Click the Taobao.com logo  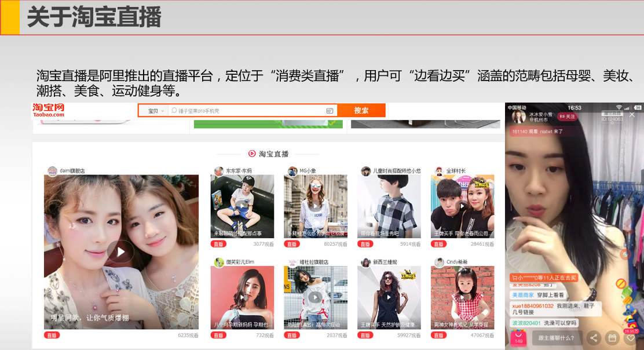coord(49,110)
